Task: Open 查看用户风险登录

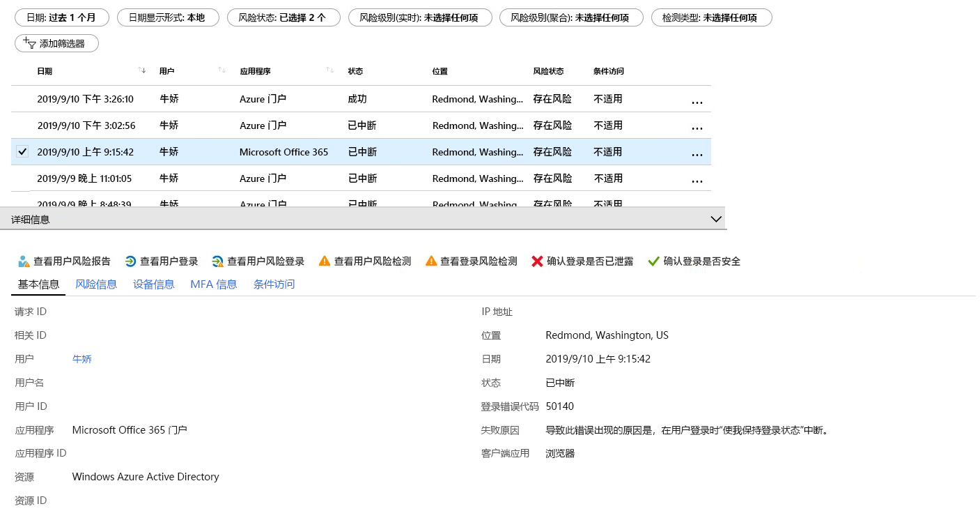Action: click(x=258, y=261)
